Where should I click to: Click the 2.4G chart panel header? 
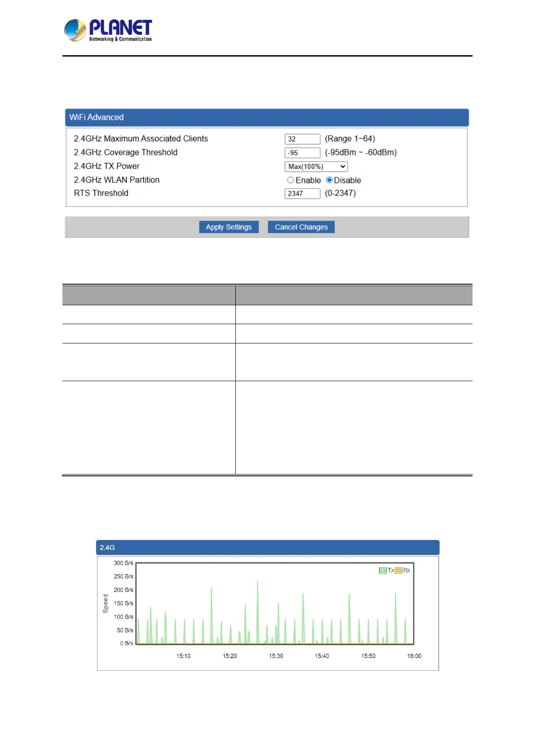[268, 548]
